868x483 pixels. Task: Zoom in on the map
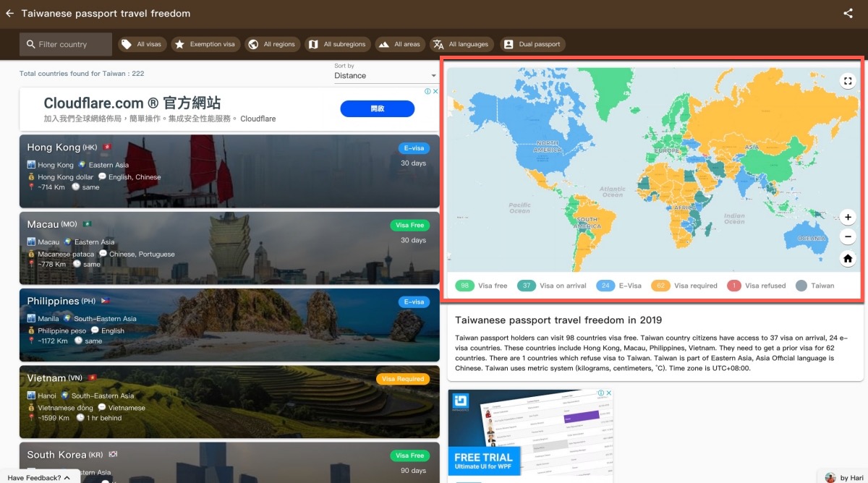tap(848, 217)
